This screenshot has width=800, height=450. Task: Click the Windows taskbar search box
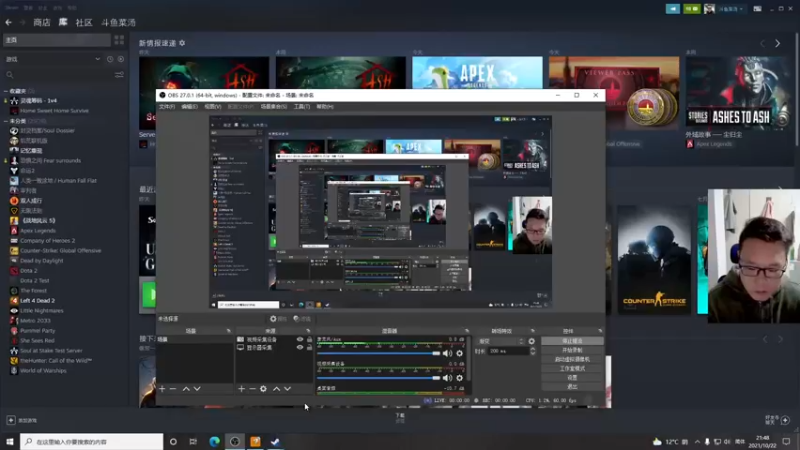click(92, 441)
